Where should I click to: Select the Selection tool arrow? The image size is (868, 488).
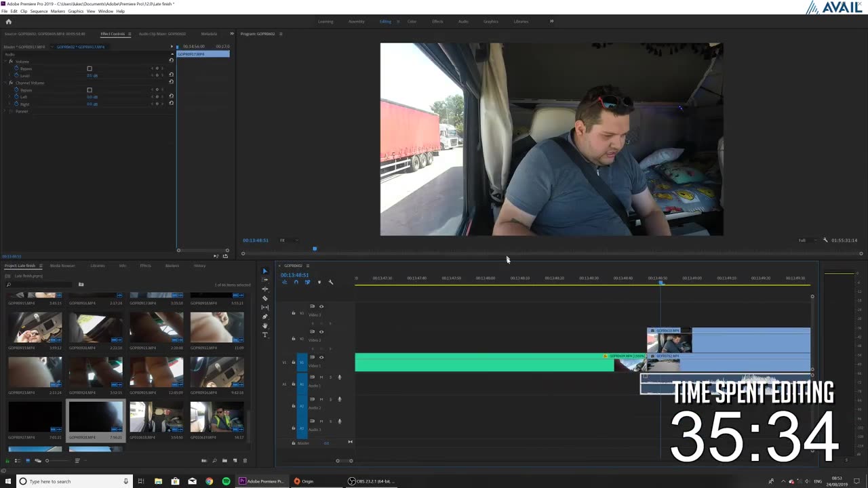pyautogui.click(x=265, y=271)
